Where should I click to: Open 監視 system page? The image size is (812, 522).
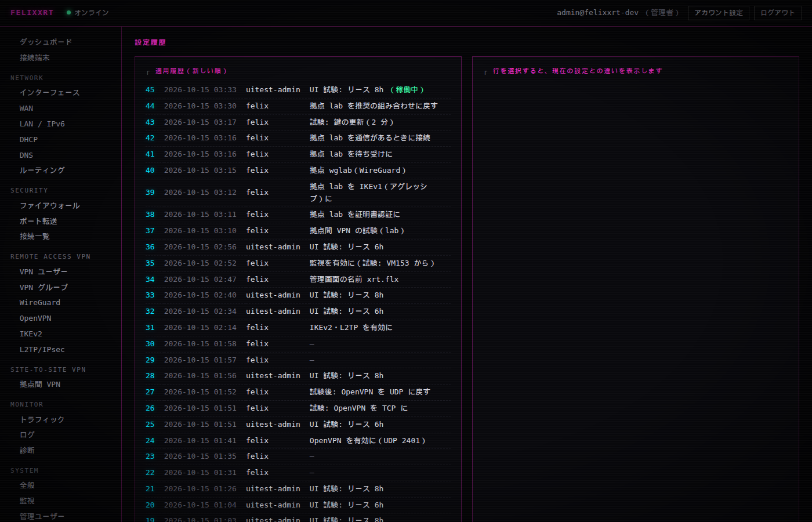coord(27,501)
